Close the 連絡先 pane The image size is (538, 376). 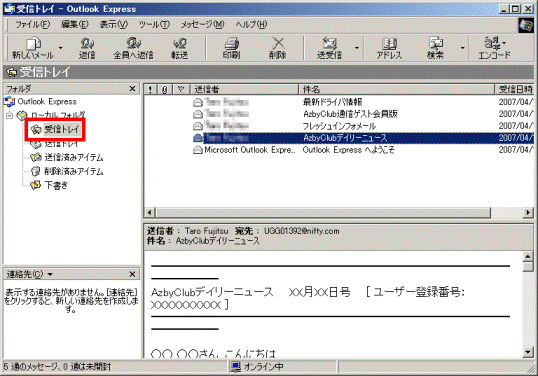[132, 274]
